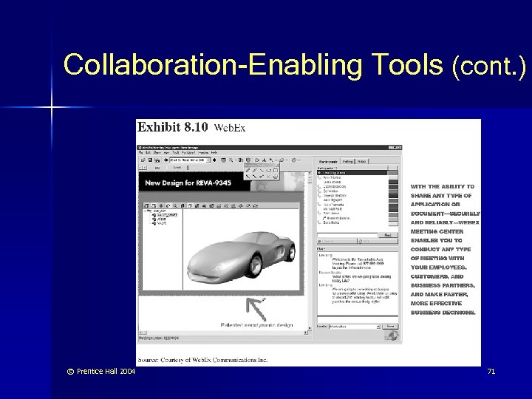Click the right arrow icon before document dropdown
The width and height of the screenshot is (532, 399).
pyautogui.click(x=166, y=160)
